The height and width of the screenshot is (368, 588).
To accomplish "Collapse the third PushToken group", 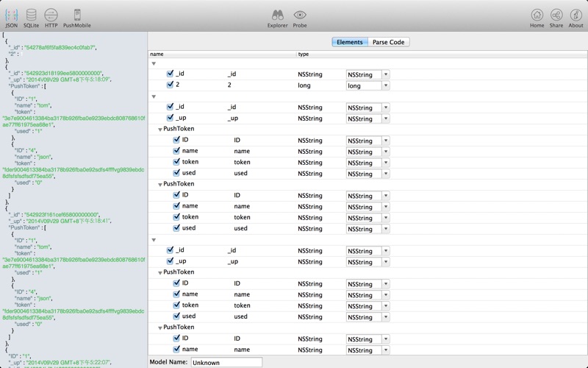I will tap(160, 272).
